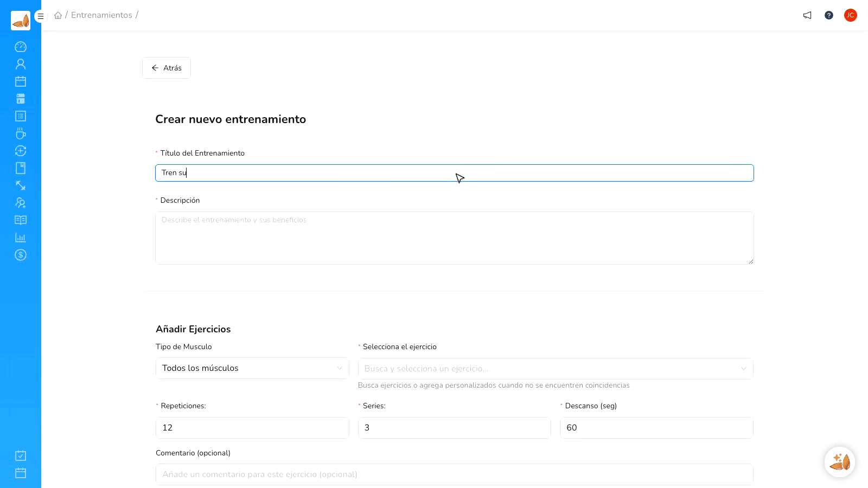The height and width of the screenshot is (488, 868).
Task: Click the Descanso field showing 60
Action: 656,428
